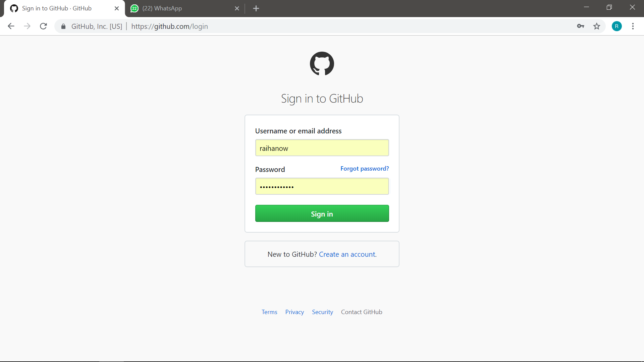Click the username field containing raihanow
The height and width of the screenshot is (362, 644).
(x=322, y=148)
